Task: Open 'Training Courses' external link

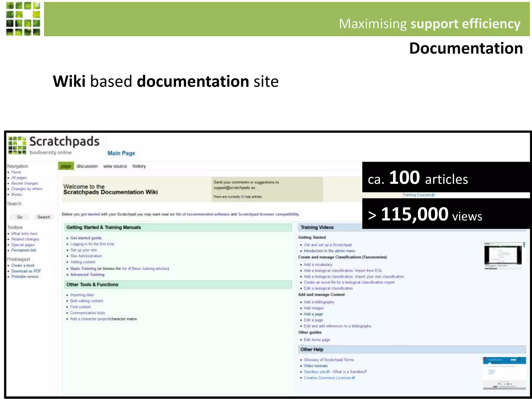Action: click(418, 195)
